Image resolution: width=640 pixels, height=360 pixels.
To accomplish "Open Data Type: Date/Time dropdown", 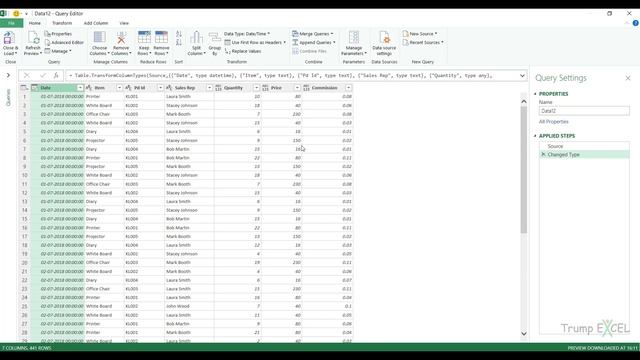I will tap(247, 34).
